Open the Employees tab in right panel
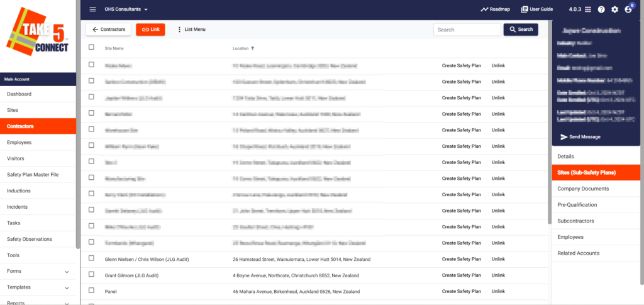This screenshot has height=305, width=644. click(596, 237)
